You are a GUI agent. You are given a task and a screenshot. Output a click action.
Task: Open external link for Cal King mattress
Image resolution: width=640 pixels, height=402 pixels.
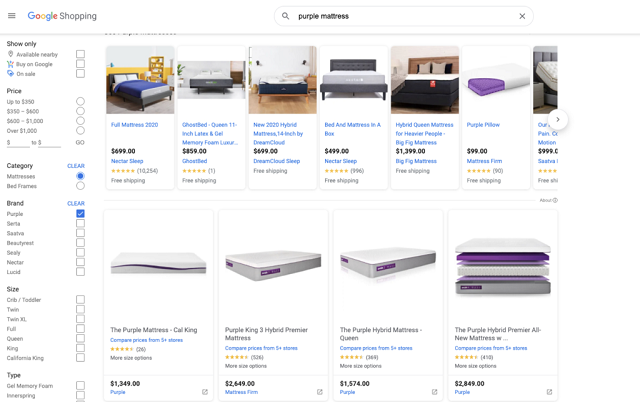[205, 392]
